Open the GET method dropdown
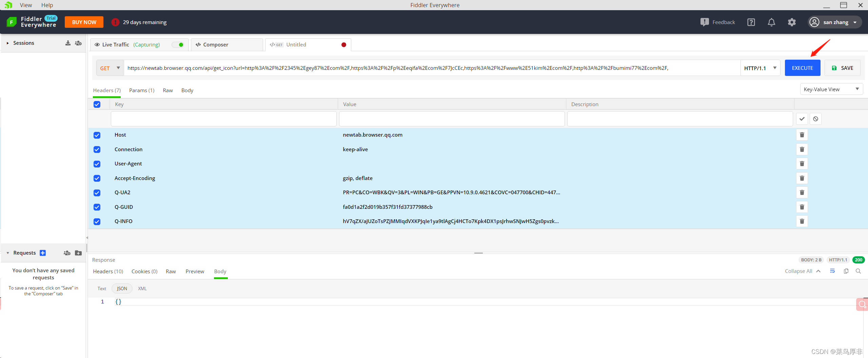Image resolution: width=868 pixels, height=358 pixels. pos(110,68)
